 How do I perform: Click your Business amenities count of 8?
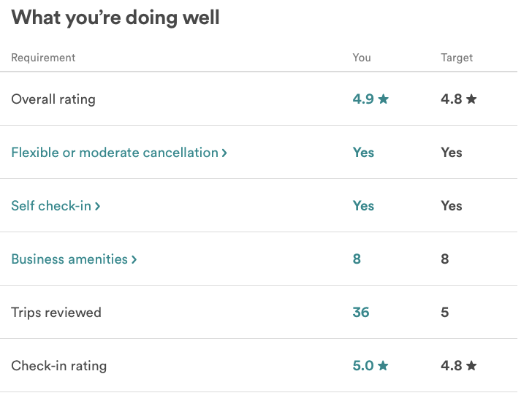(357, 259)
